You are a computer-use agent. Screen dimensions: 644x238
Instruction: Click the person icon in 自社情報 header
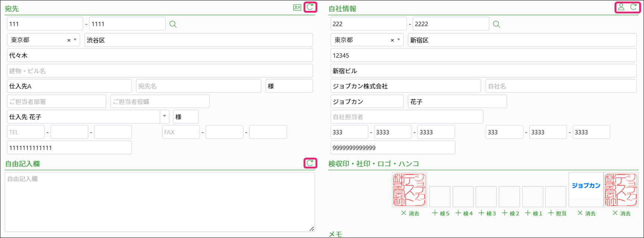click(621, 7)
